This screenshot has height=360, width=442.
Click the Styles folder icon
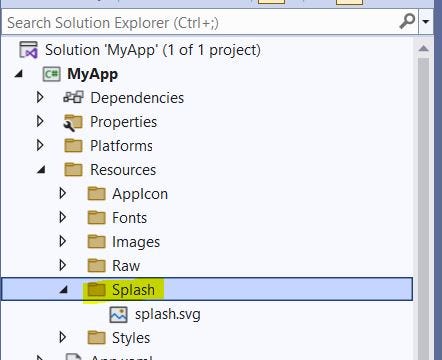click(x=97, y=338)
